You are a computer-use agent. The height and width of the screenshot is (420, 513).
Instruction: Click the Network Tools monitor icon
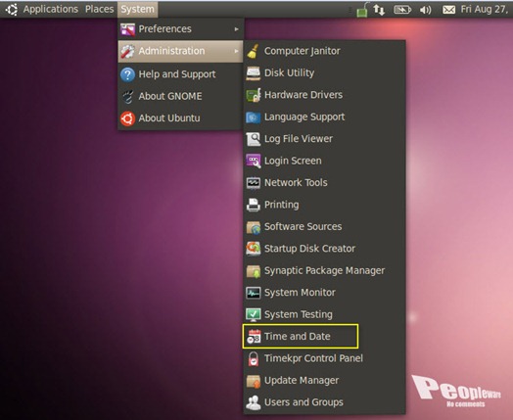point(253,183)
